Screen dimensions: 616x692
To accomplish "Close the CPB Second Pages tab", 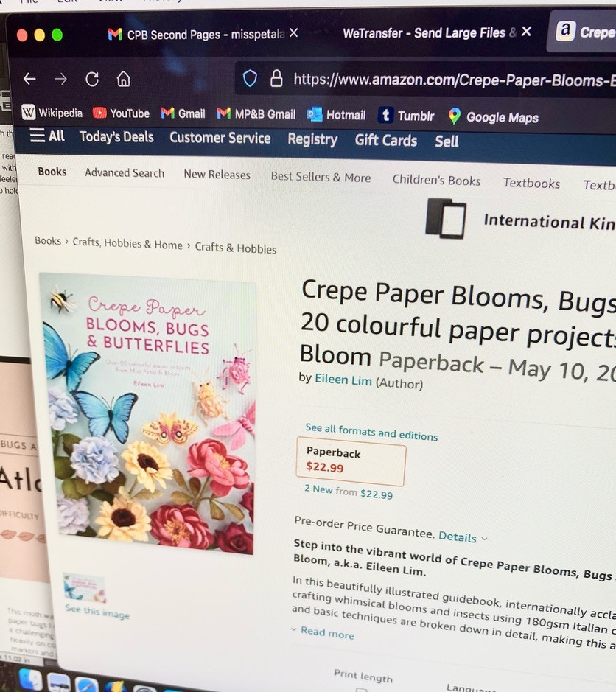I will click(293, 33).
